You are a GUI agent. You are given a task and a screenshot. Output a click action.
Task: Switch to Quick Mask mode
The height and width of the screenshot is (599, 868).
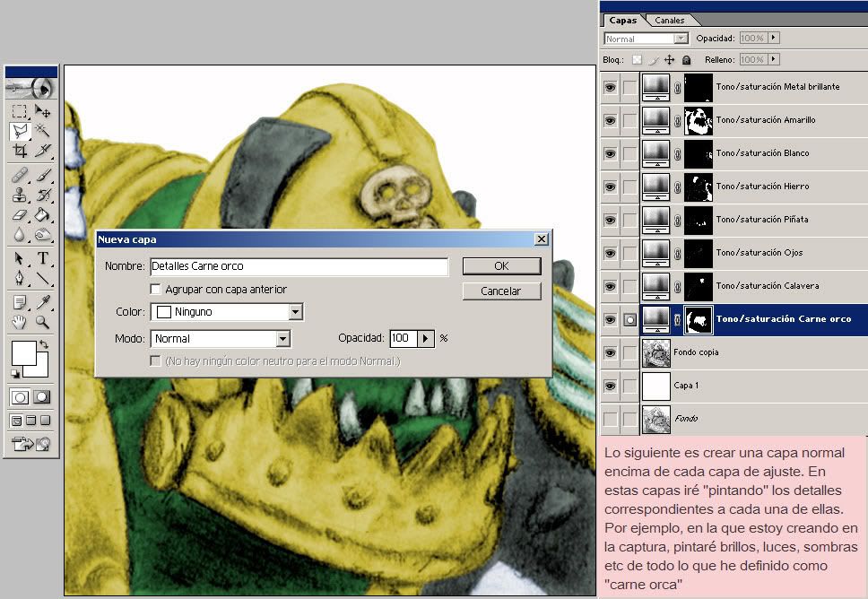41,397
